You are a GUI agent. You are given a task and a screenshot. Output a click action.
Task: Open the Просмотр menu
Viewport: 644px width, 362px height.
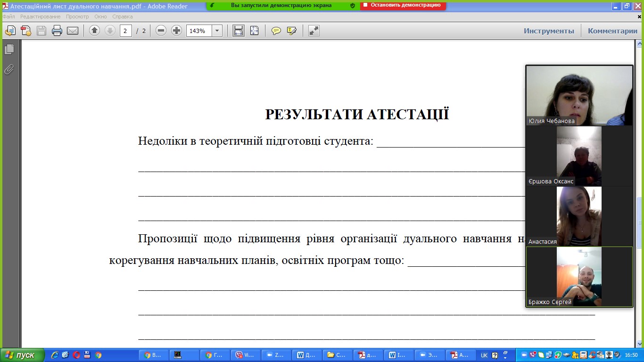[77, 16]
